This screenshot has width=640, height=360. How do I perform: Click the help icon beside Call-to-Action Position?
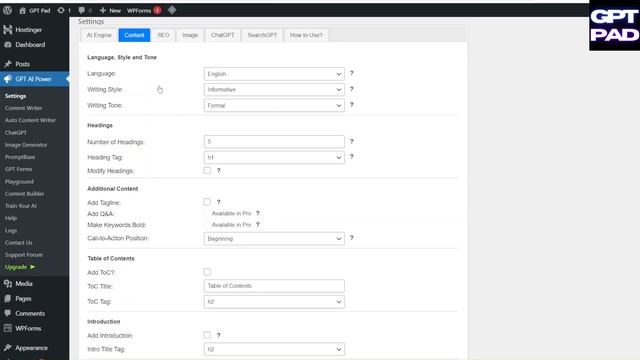click(x=351, y=238)
